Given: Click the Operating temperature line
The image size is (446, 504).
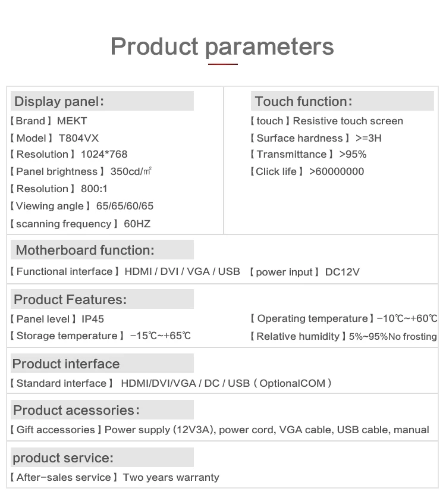Looking at the screenshot, I should click(x=344, y=318).
